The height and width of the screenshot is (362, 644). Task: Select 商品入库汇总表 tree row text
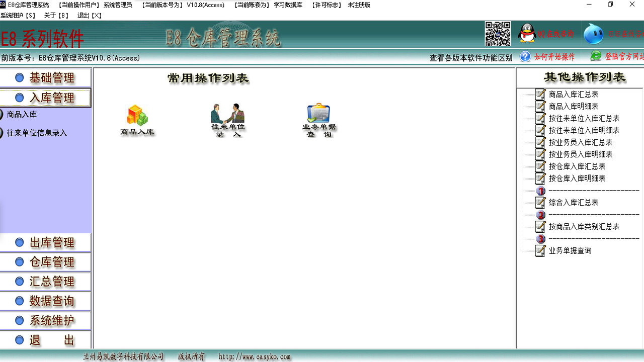tap(574, 94)
